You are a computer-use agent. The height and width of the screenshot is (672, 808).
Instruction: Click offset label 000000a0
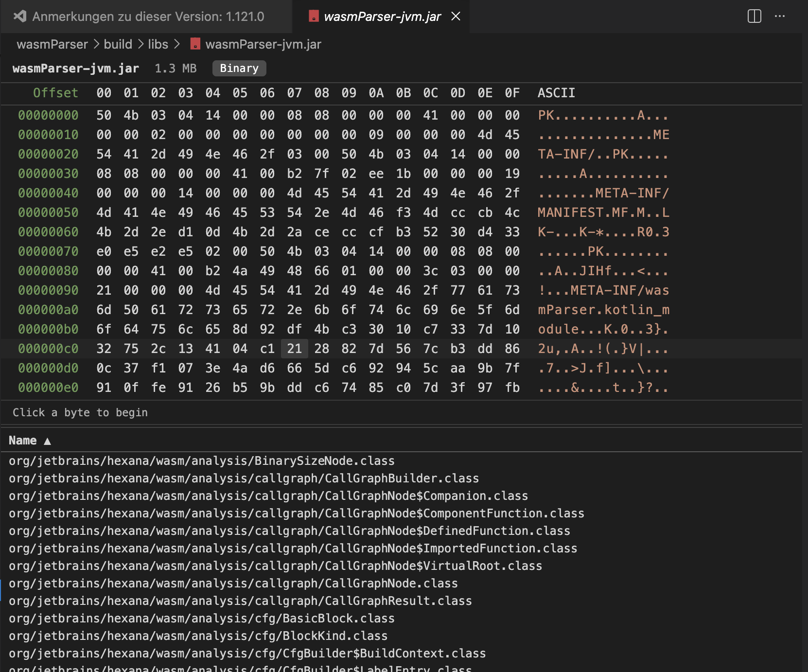[x=48, y=310]
